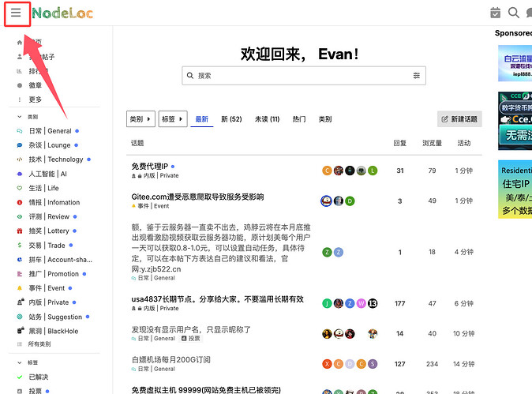Click the 杂谈 | Lounge chat icon
The image size is (532, 394).
(x=20, y=145)
